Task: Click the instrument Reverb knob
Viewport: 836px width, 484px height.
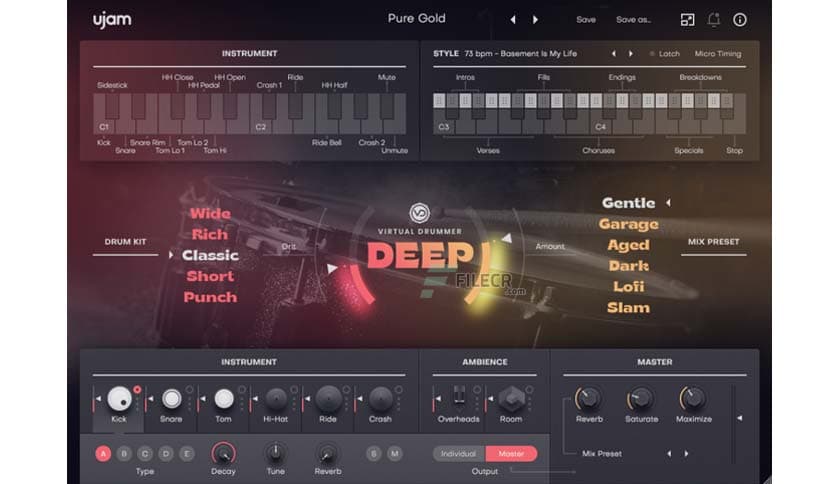Action: click(x=327, y=454)
